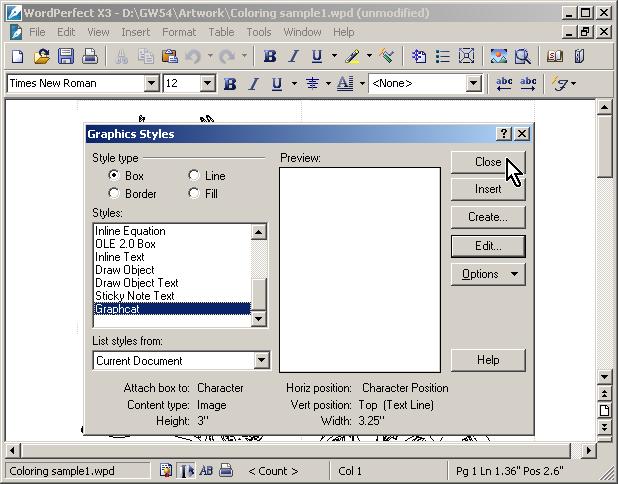Open the Insert menu

(136, 32)
